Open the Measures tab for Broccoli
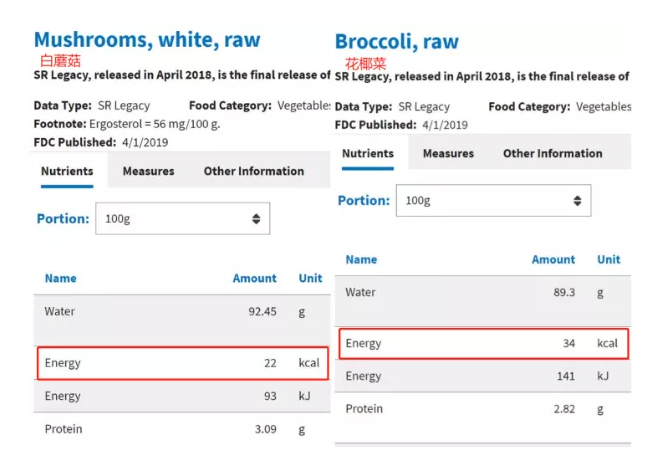This screenshot has height=463, width=668. coord(448,153)
